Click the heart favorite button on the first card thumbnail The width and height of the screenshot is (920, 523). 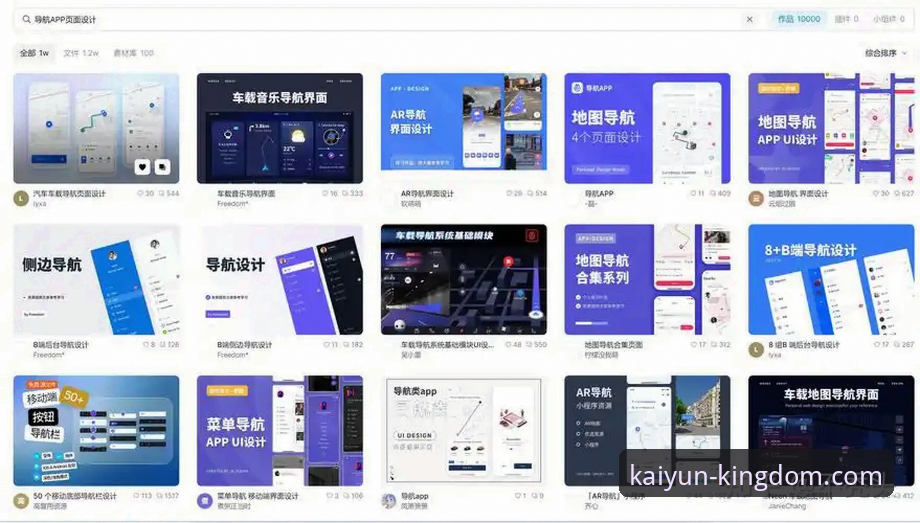pos(143,167)
